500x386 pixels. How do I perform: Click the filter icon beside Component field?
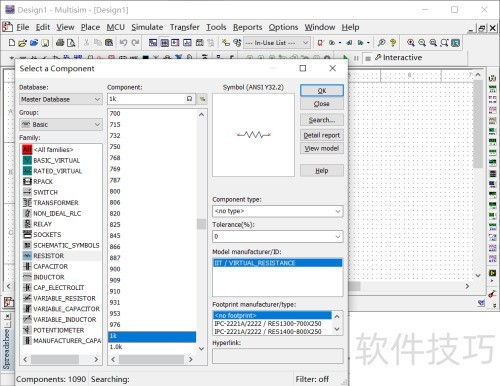click(202, 99)
